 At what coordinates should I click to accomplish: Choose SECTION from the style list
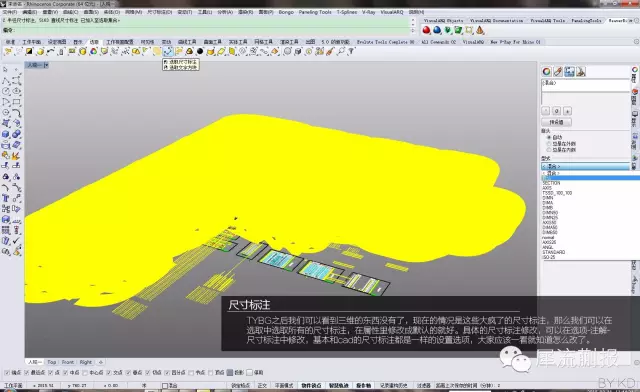(x=551, y=183)
